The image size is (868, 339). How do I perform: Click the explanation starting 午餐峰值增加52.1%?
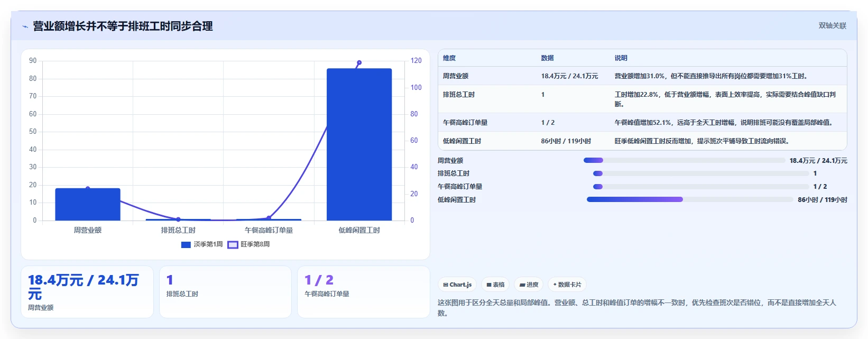(723, 123)
